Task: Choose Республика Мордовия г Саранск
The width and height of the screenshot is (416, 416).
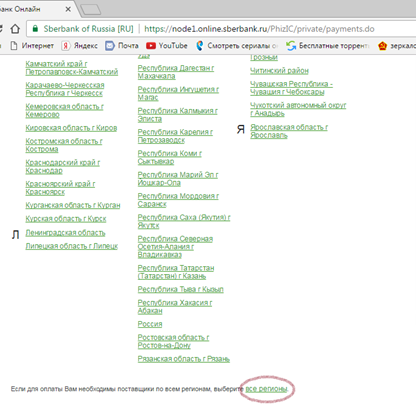Action: (178, 200)
